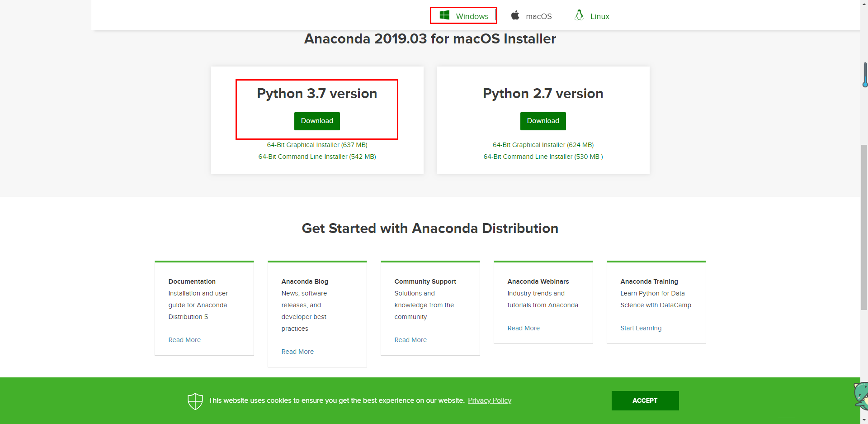The height and width of the screenshot is (424, 868).
Task: Download the Python 3.7 version
Action: click(x=316, y=121)
